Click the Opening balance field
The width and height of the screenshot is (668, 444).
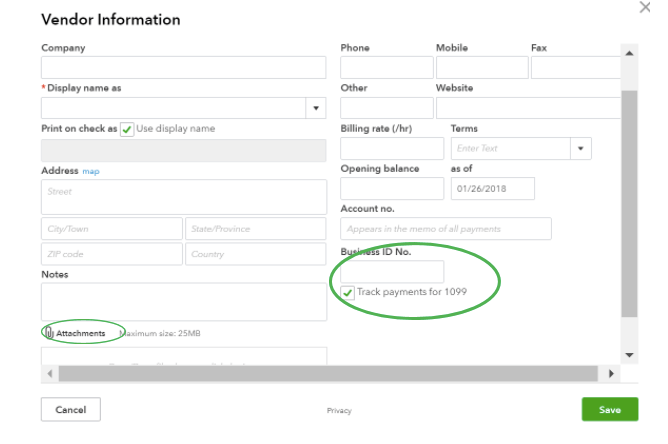click(x=392, y=188)
